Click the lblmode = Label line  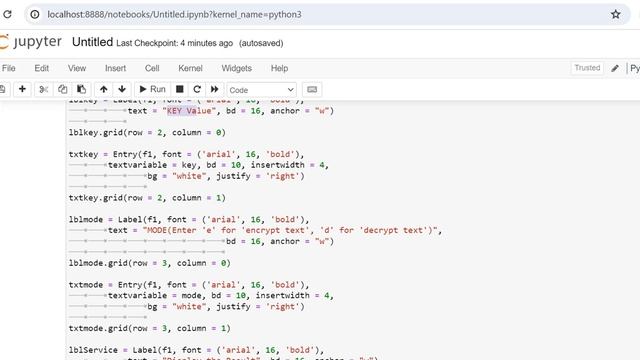coord(189,220)
